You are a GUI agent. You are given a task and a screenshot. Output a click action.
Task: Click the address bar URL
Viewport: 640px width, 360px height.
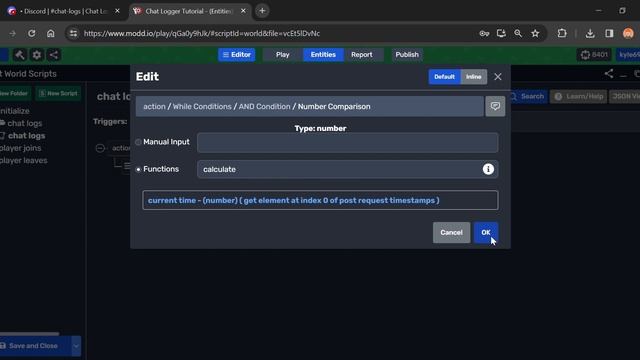coord(202,33)
